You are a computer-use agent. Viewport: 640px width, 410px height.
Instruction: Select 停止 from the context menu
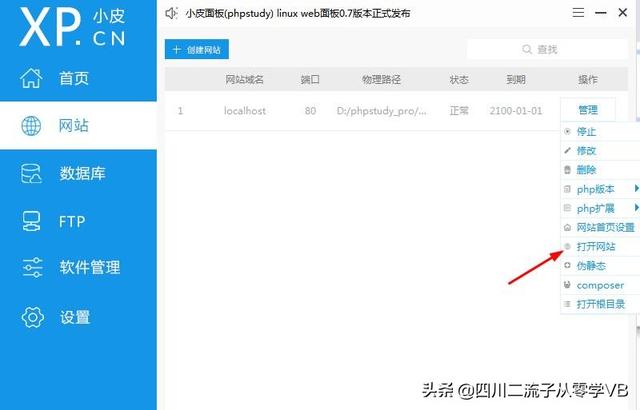pos(587,131)
